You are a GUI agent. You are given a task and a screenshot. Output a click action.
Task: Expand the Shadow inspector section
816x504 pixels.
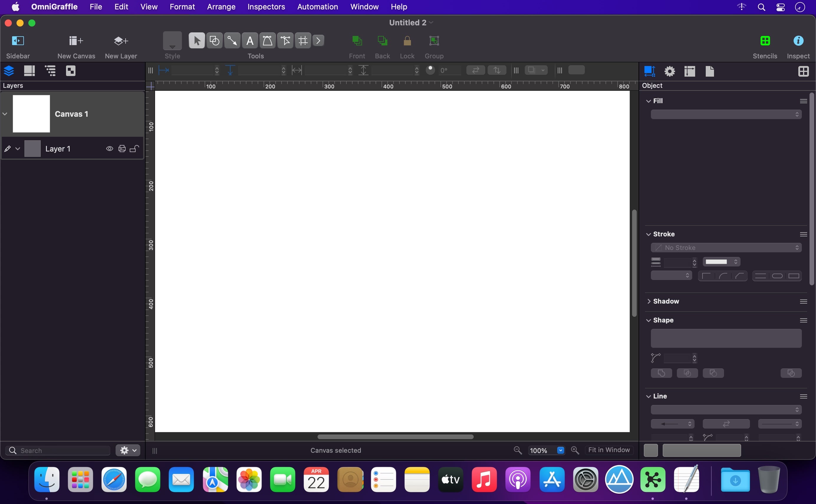pyautogui.click(x=649, y=301)
